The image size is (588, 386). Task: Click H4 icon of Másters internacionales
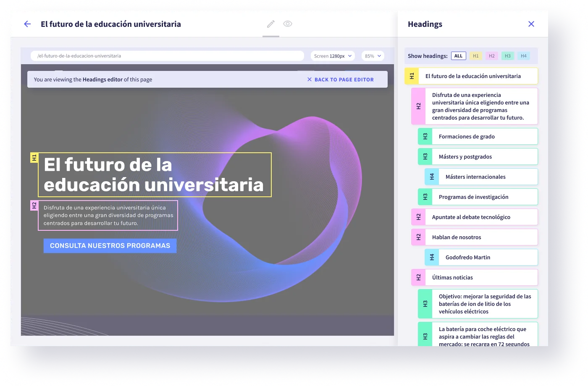pyautogui.click(x=432, y=177)
